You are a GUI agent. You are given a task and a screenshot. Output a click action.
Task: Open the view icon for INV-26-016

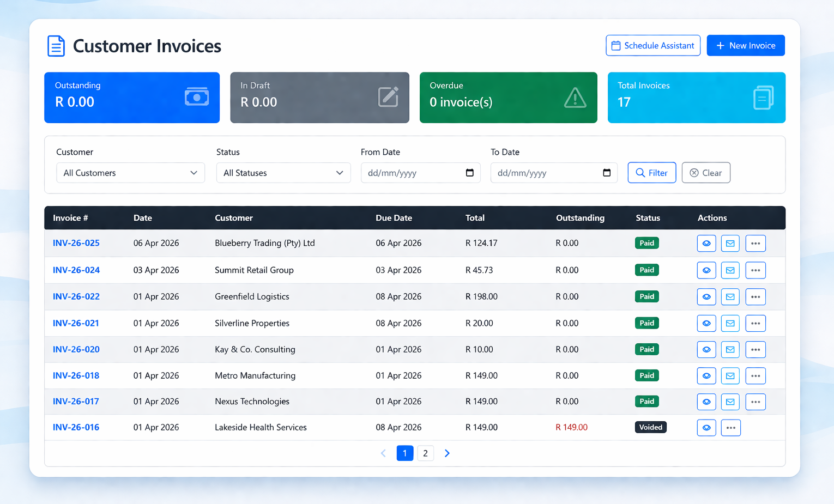[x=706, y=427]
